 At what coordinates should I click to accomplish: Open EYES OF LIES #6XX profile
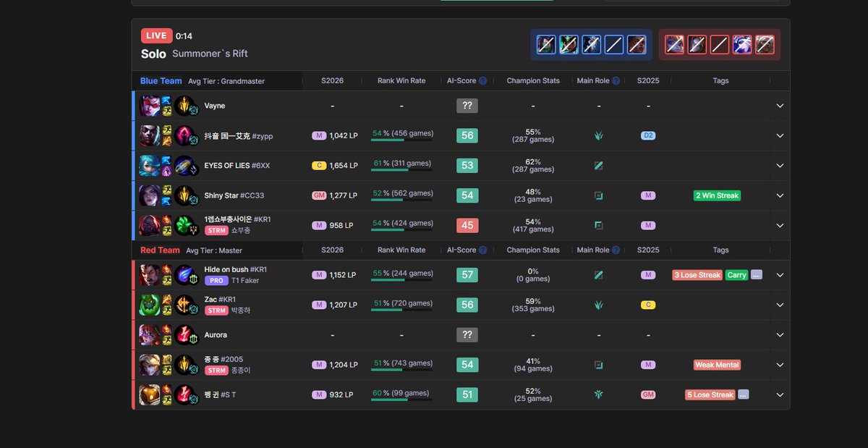point(237,166)
